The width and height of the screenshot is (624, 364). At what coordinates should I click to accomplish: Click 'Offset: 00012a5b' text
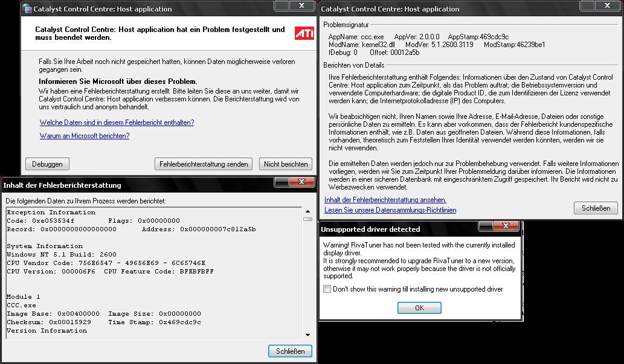pos(394,53)
